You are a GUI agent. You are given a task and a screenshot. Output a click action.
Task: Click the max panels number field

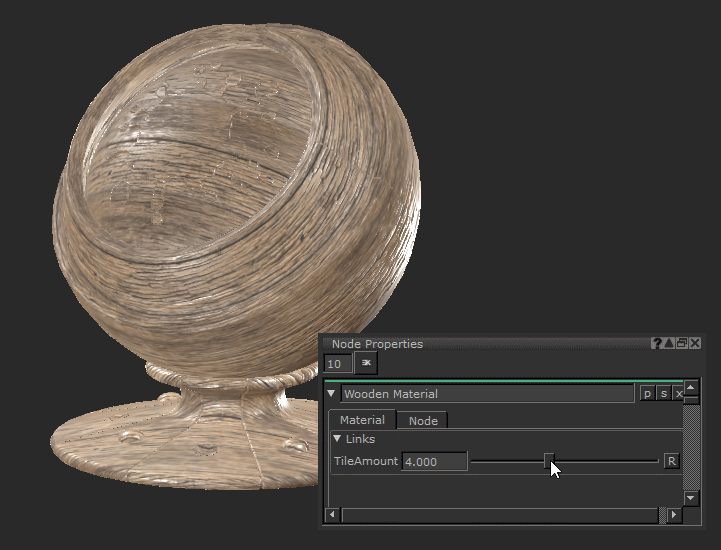(338, 364)
